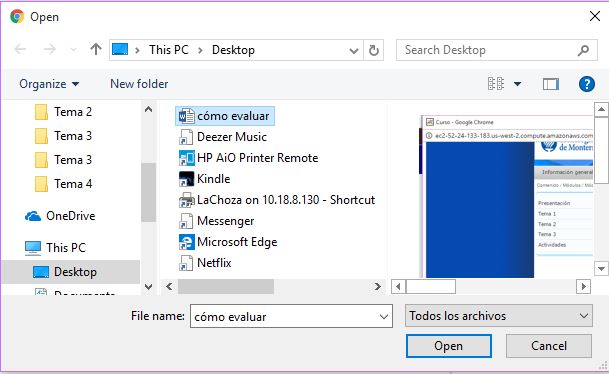Open the Todos los archivos filter
Viewport: 609px width, 374px height.
click(499, 316)
